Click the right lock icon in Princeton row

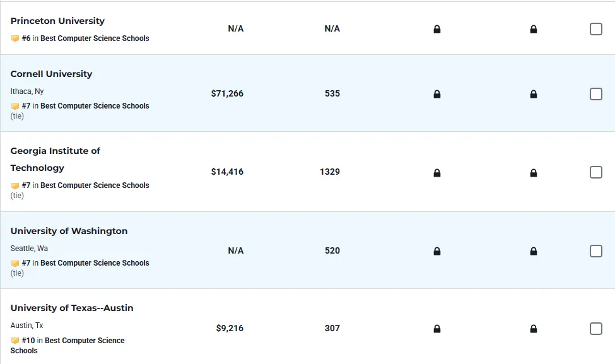click(534, 29)
